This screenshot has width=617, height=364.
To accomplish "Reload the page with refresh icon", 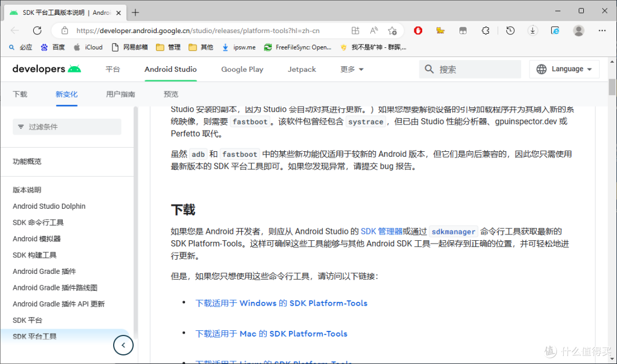I will [x=37, y=31].
